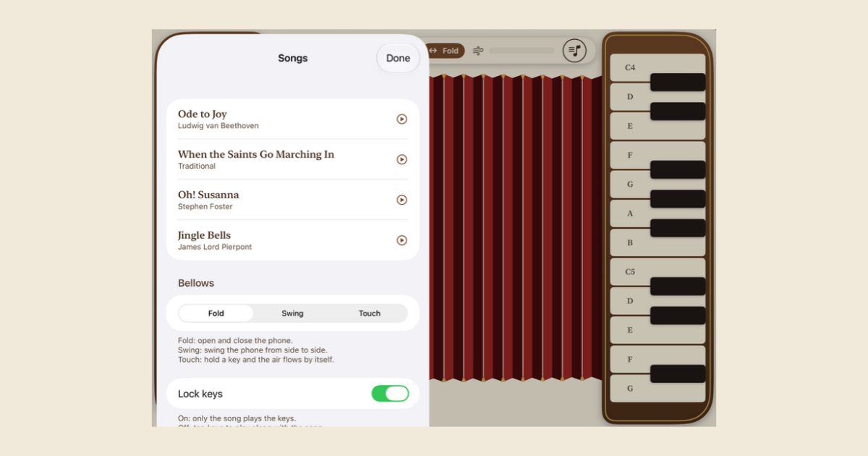Click the Lock keys label
Image resolution: width=868 pixels, height=456 pixels.
[200, 394]
